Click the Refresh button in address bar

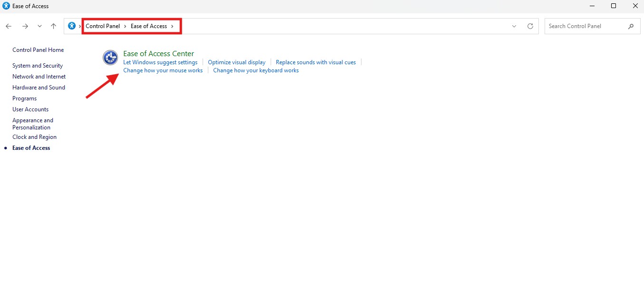click(530, 26)
